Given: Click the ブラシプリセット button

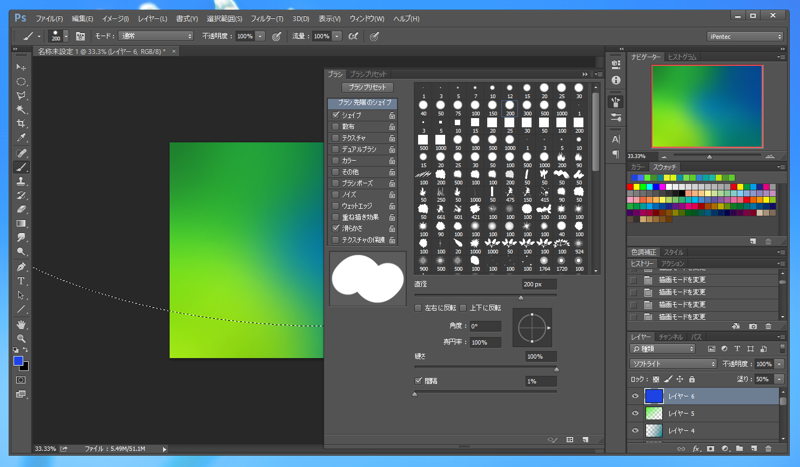Looking at the screenshot, I should [367, 88].
